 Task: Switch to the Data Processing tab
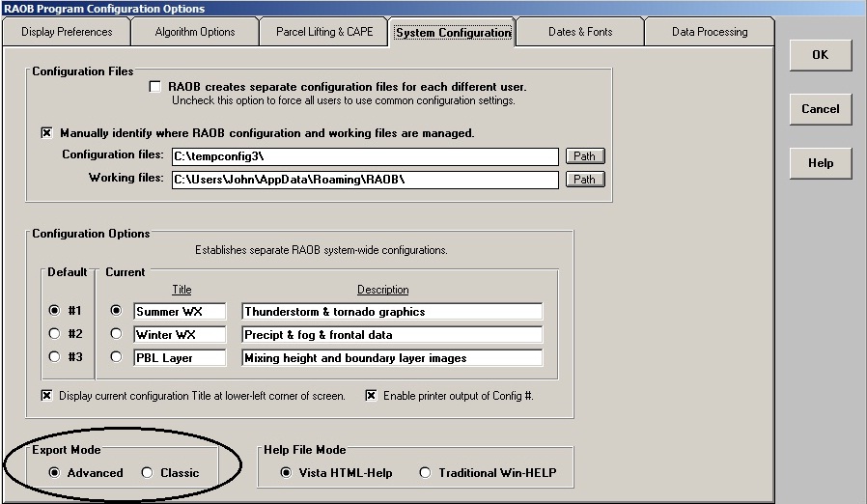(710, 32)
